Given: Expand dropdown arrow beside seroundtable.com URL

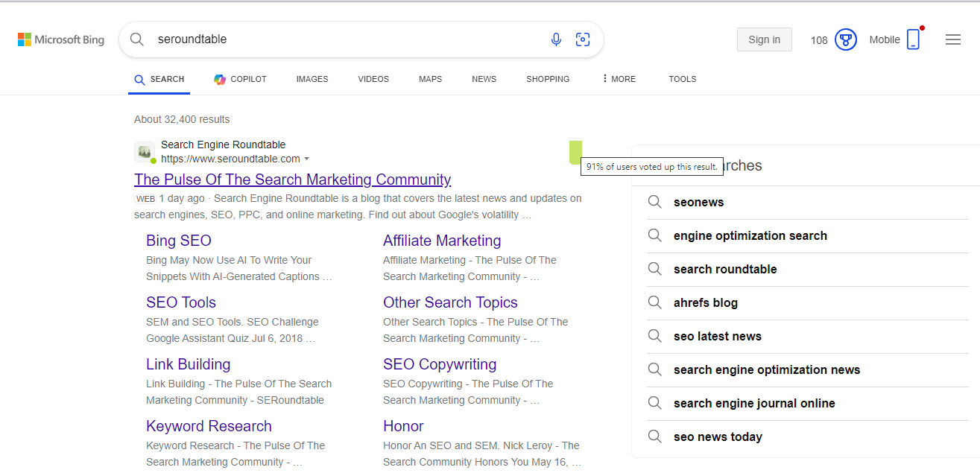Looking at the screenshot, I should point(307,159).
